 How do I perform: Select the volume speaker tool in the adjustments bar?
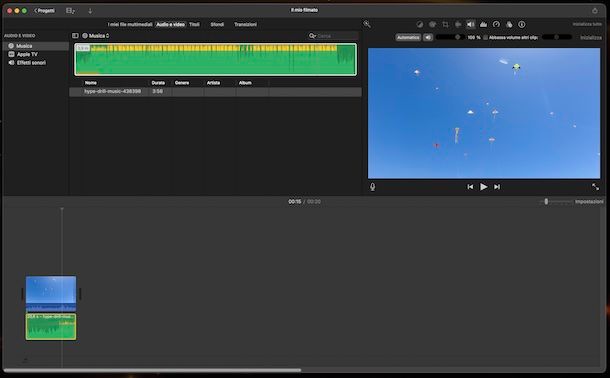pyautogui.click(x=470, y=24)
